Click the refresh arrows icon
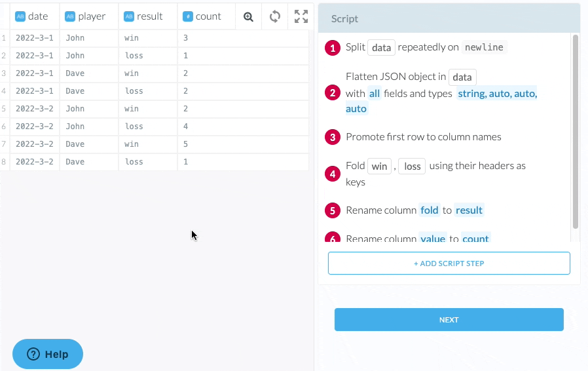 [275, 17]
